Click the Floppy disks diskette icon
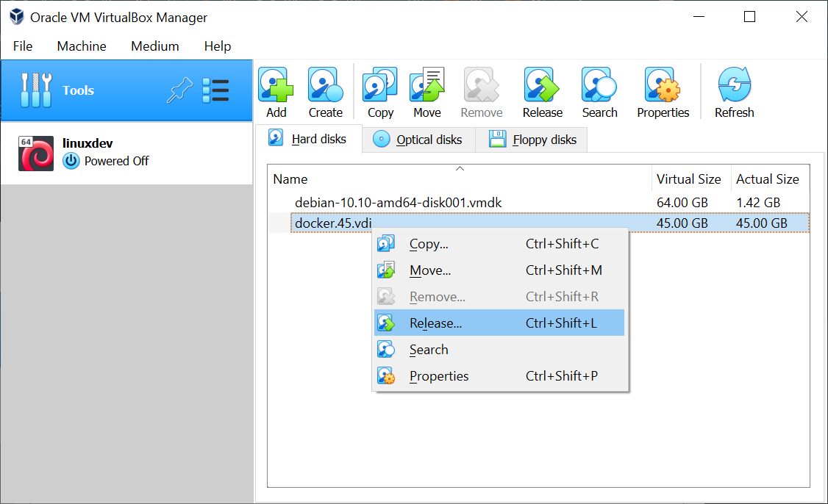The image size is (828, 504). (497, 140)
